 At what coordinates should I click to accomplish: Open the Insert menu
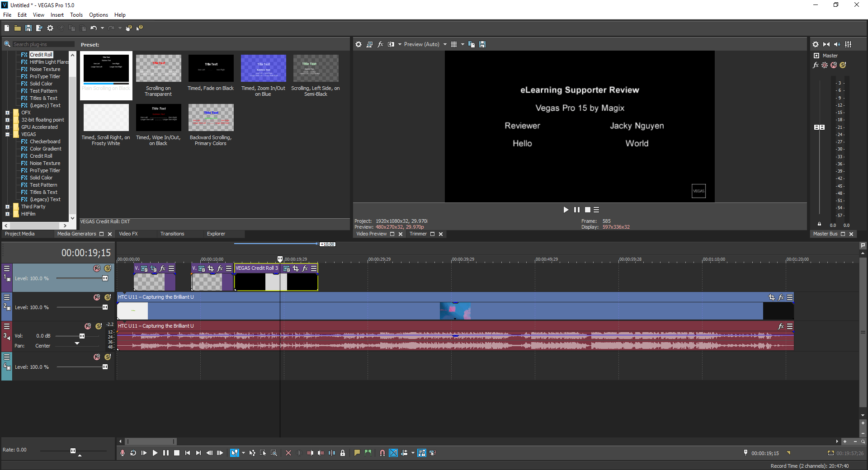coord(57,15)
